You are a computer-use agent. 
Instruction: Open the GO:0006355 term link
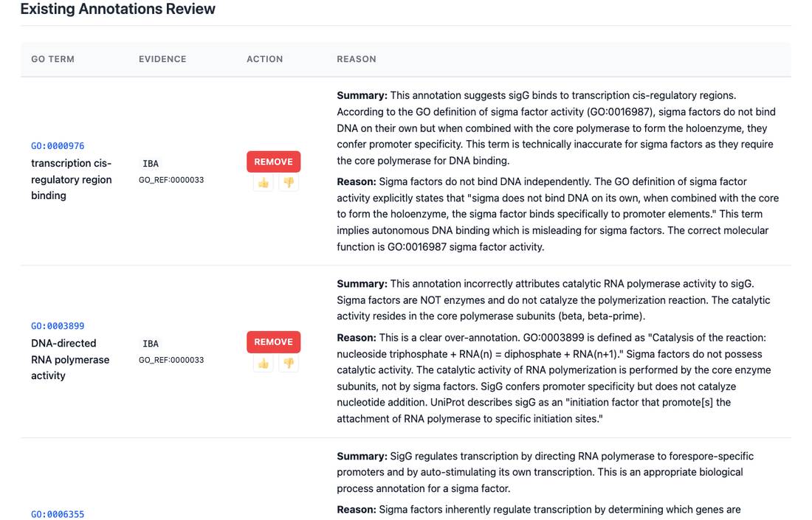coord(58,514)
